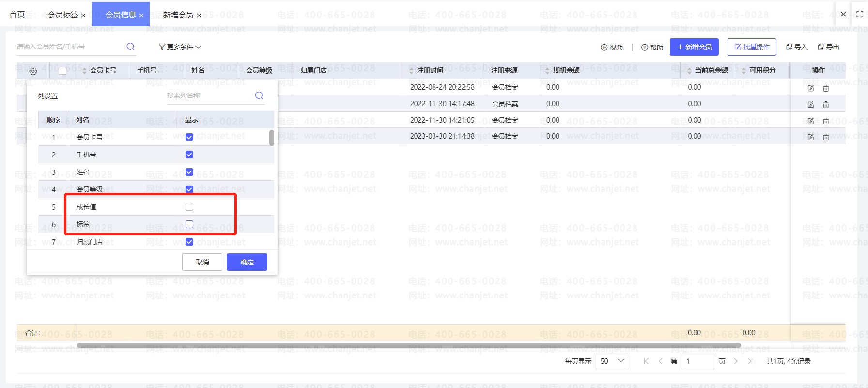The height and width of the screenshot is (388, 868).
Task: Edit the member registered 2022-11-30 14:21:05
Action: pos(811,121)
